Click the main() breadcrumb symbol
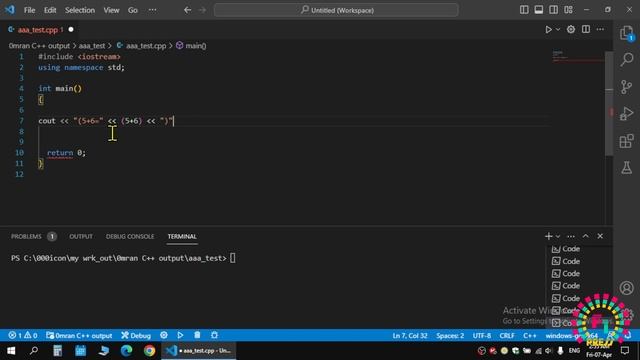The image size is (640, 360). 191,46
